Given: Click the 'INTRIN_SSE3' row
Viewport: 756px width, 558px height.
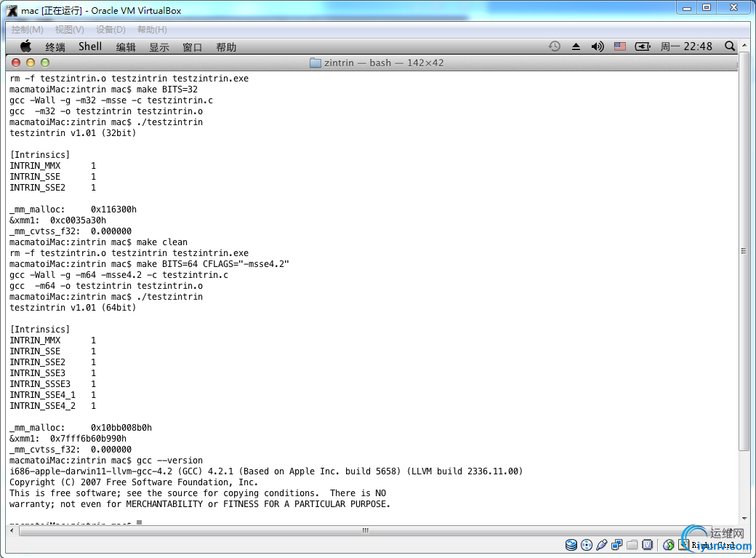Looking at the screenshot, I should (x=52, y=373).
